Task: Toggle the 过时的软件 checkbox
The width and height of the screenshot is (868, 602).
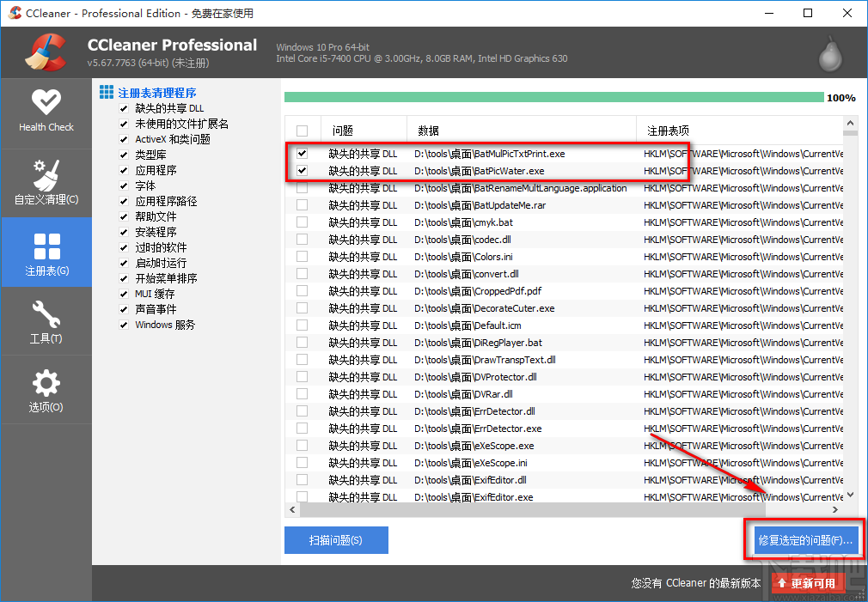Action: [124, 248]
